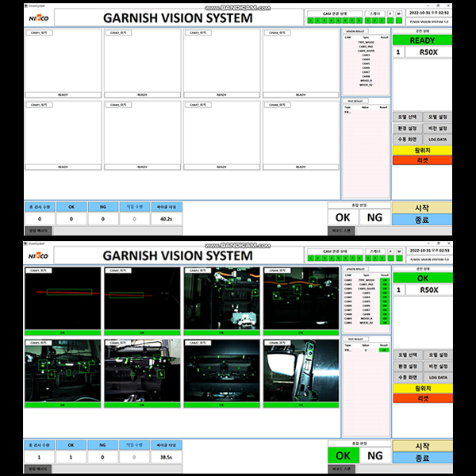Click the NG result indicator in the upper window
476x476 pixels.
(x=374, y=217)
